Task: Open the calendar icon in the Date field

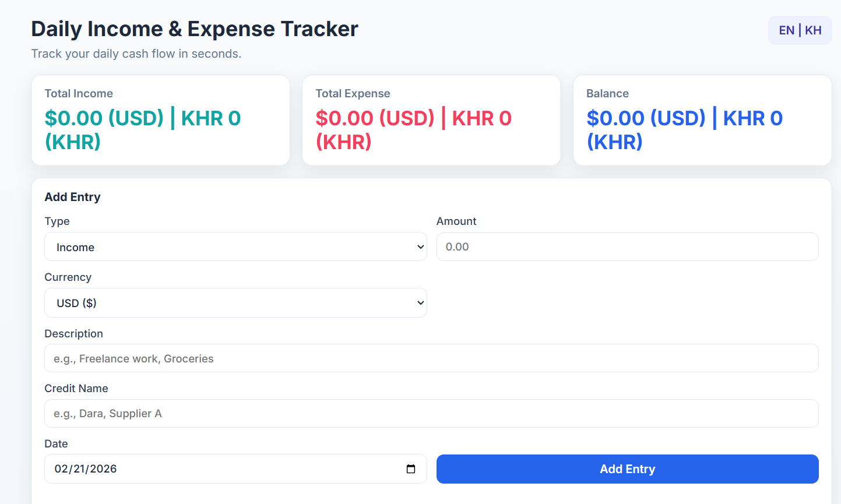Action: (x=411, y=468)
